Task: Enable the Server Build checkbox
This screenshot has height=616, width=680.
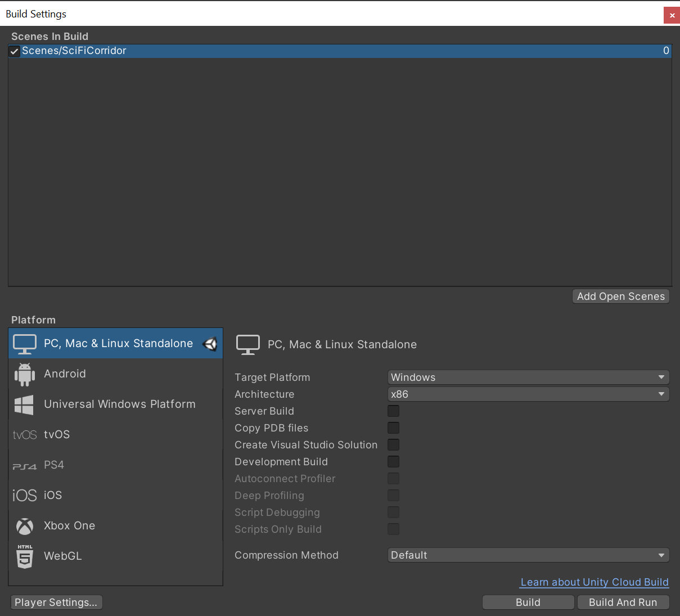Action: (394, 411)
